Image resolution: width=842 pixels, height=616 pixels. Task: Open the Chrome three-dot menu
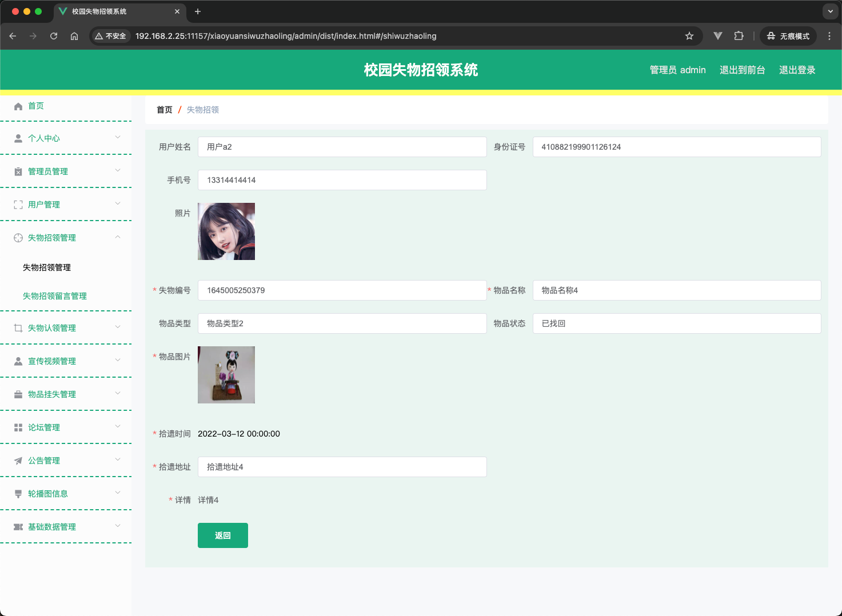[829, 36]
